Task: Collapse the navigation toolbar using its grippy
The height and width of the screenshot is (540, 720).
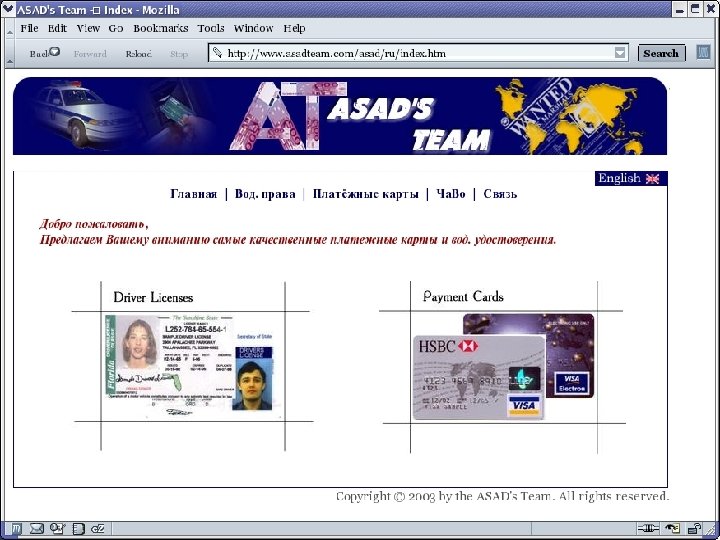Action: click(9, 53)
